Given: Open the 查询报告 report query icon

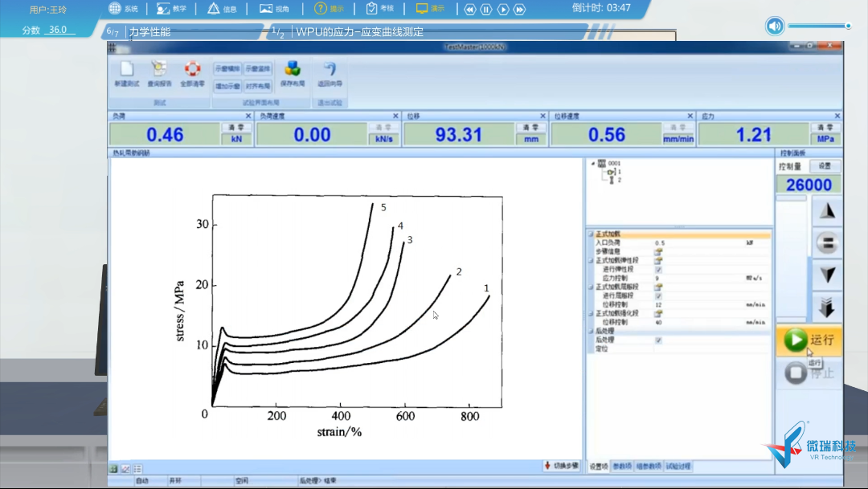Looking at the screenshot, I should click(x=159, y=69).
